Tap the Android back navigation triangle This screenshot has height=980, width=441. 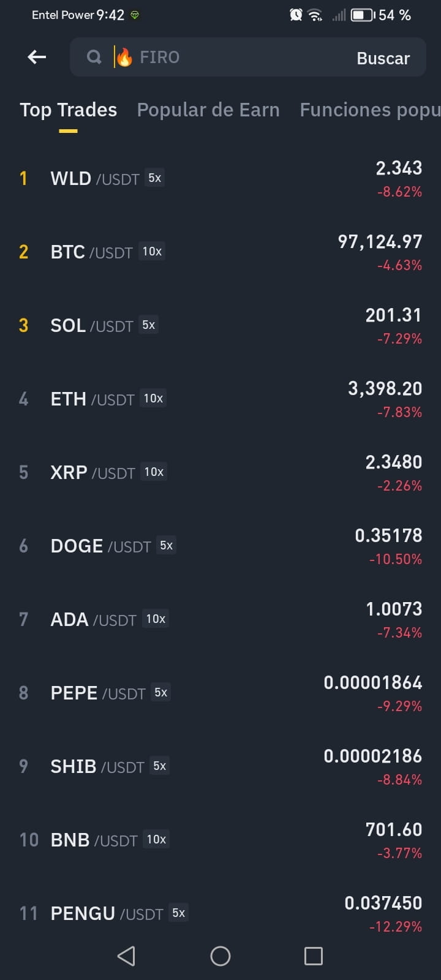(x=126, y=956)
